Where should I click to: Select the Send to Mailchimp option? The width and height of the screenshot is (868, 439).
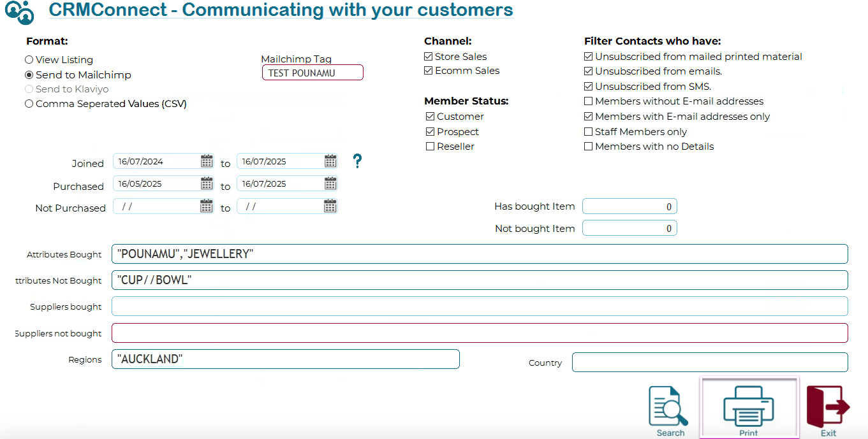click(x=29, y=75)
